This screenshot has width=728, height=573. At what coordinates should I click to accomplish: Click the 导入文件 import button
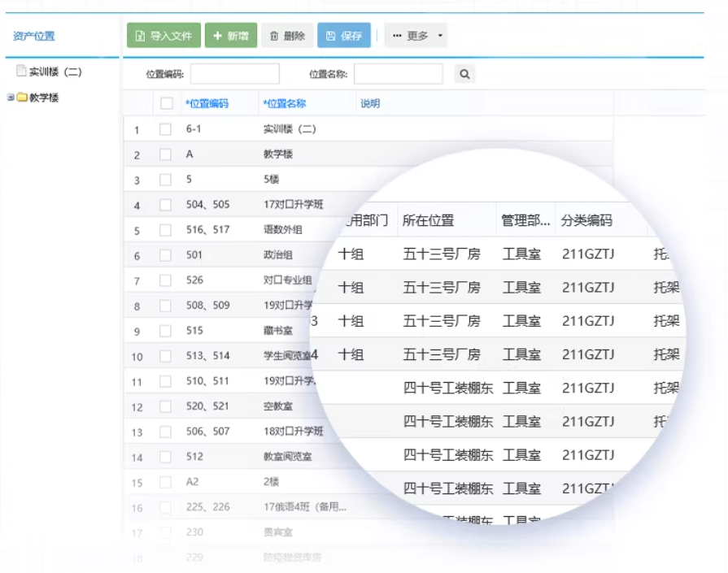163,35
